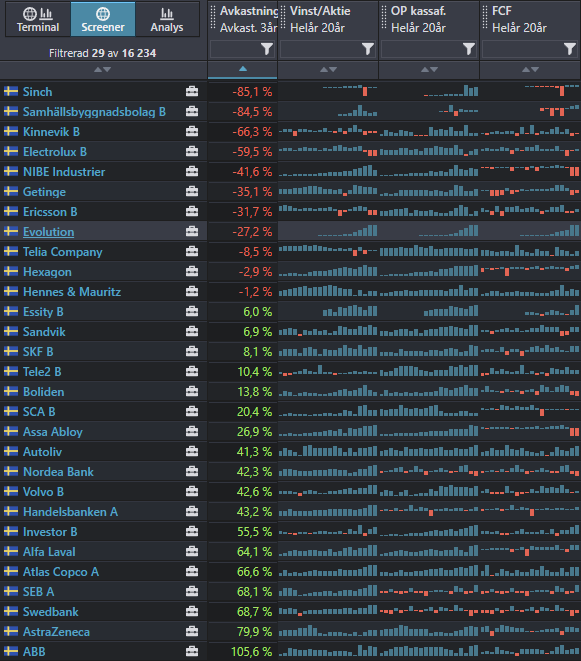Screen dimensions: 581x661
Task: Open filter funnel for Vinst/Aktie column
Action: pos(368,49)
